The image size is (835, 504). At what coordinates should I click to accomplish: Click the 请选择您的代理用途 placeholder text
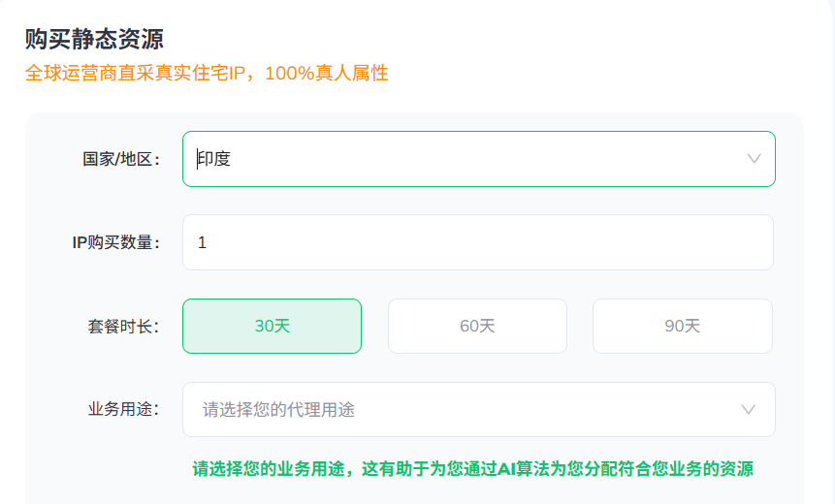pyautogui.click(x=278, y=410)
